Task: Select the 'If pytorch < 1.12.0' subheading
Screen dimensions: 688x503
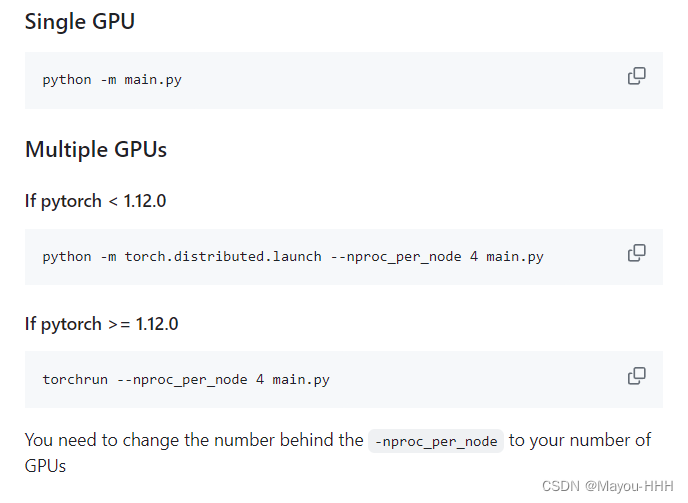Action: coord(95,201)
